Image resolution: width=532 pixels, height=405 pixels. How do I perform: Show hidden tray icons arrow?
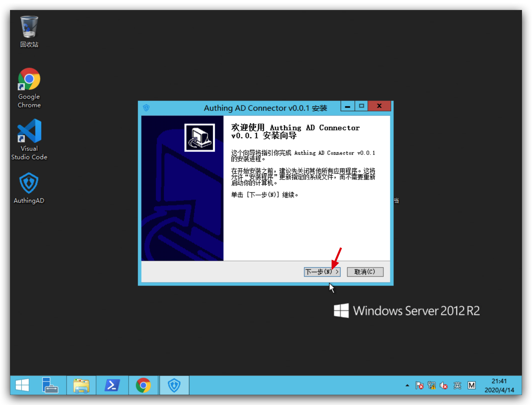(x=407, y=385)
